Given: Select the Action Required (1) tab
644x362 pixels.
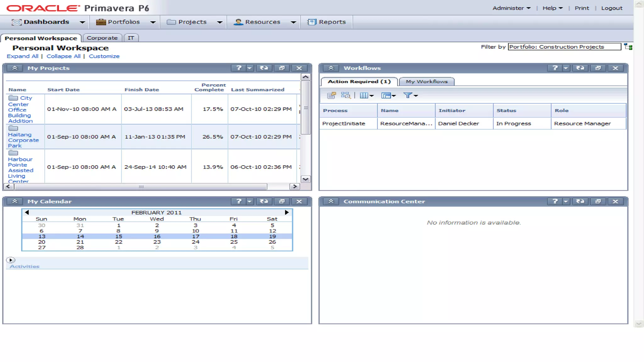Looking at the screenshot, I should click(x=359, y=81).
